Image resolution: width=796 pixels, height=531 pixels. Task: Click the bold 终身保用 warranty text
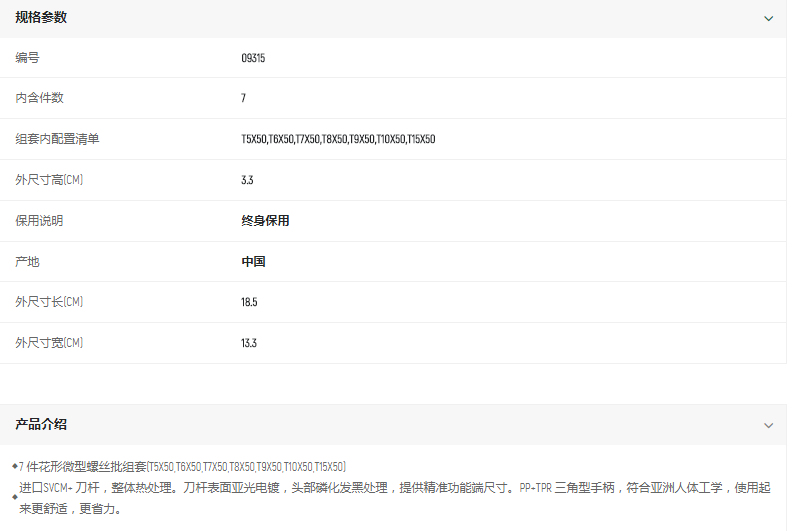click(265, 221)
